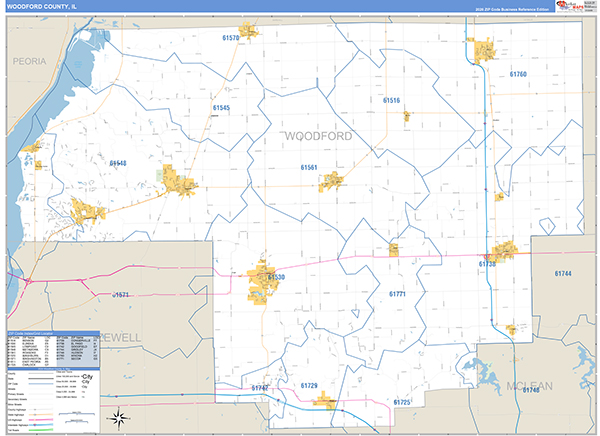This screenshot has height=436, width=600.
Task: Click the MCLEAN county label
Action: (x=530, y=386)
